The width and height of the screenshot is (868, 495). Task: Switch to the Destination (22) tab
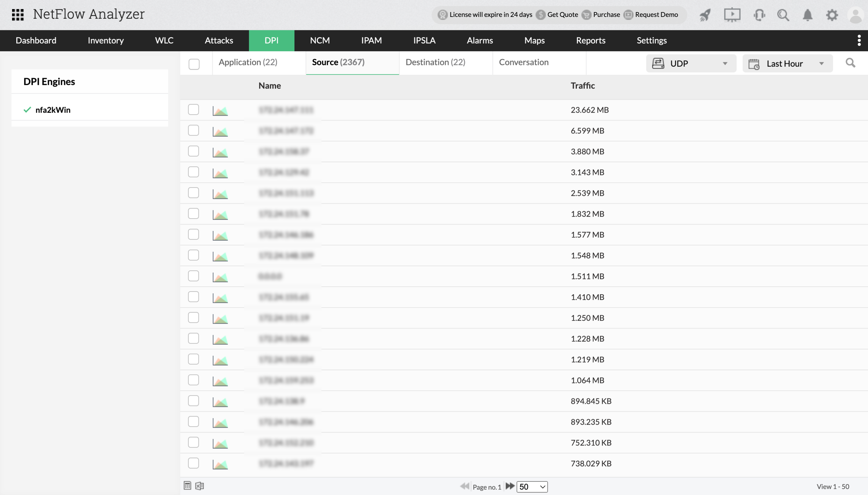click(435, 62)
